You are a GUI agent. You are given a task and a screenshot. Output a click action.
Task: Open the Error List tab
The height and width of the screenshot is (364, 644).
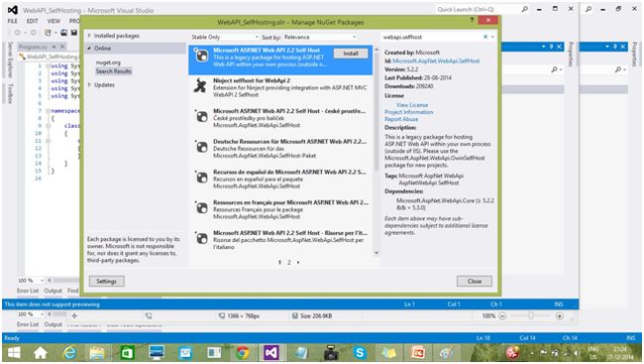(x=28, y=291)
